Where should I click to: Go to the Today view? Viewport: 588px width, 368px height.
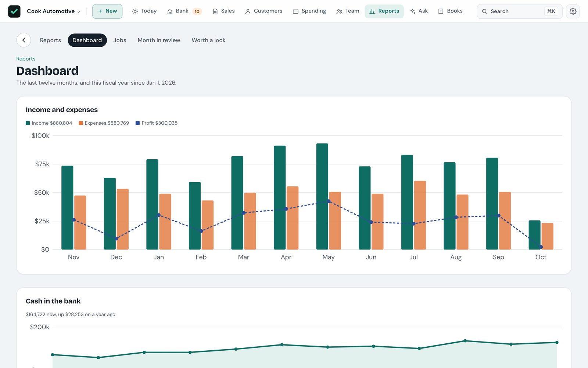[x=144, y=11]
